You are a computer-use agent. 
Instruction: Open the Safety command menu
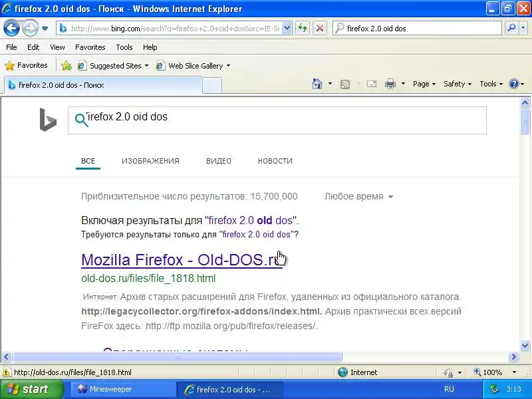pos(458,84)
